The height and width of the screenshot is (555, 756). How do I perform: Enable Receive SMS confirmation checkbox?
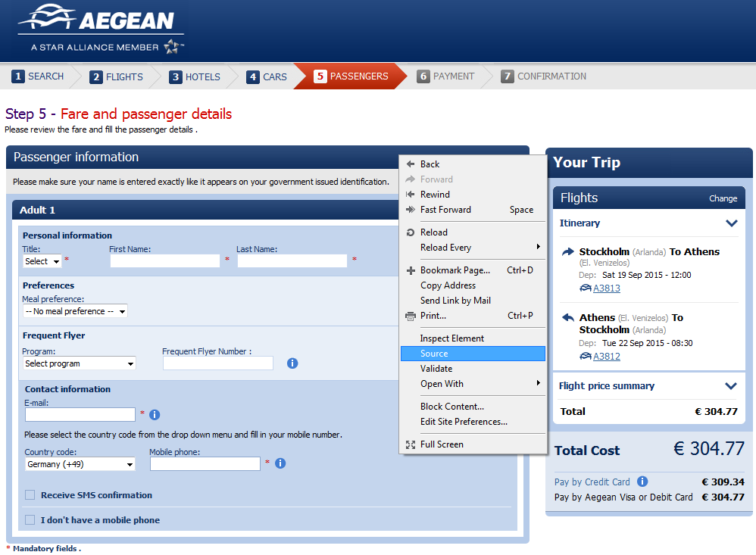coord(30,495)
